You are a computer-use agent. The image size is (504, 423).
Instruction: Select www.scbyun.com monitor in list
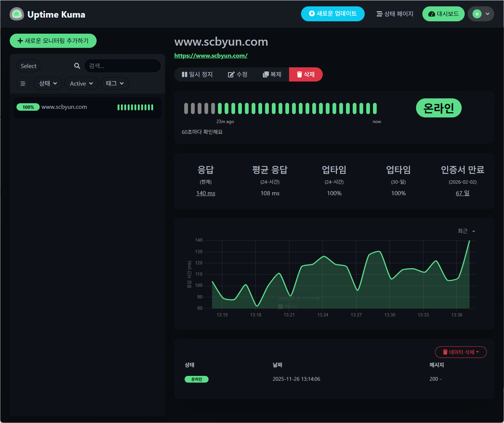(x=87, y=108)
